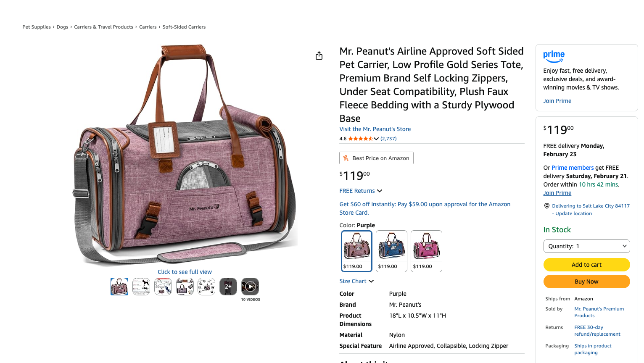Expand the star rating breakdown arrow

coord(376,139)
